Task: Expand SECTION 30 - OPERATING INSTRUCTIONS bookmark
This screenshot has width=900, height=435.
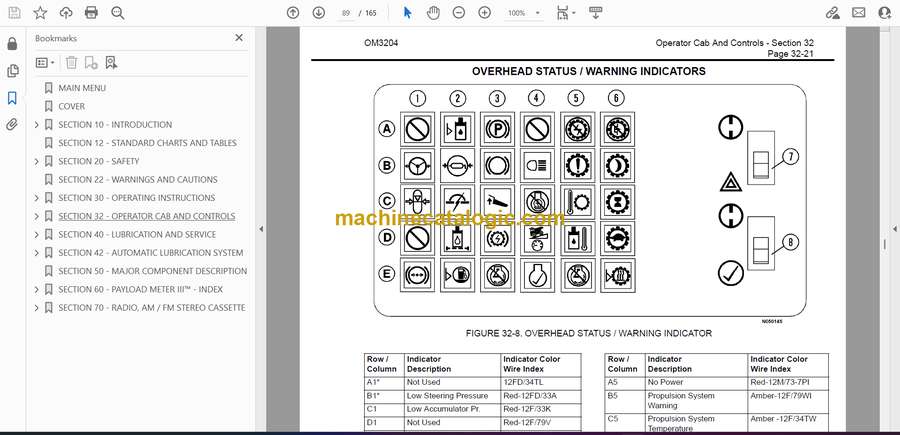Action: (x=37, y=198)
